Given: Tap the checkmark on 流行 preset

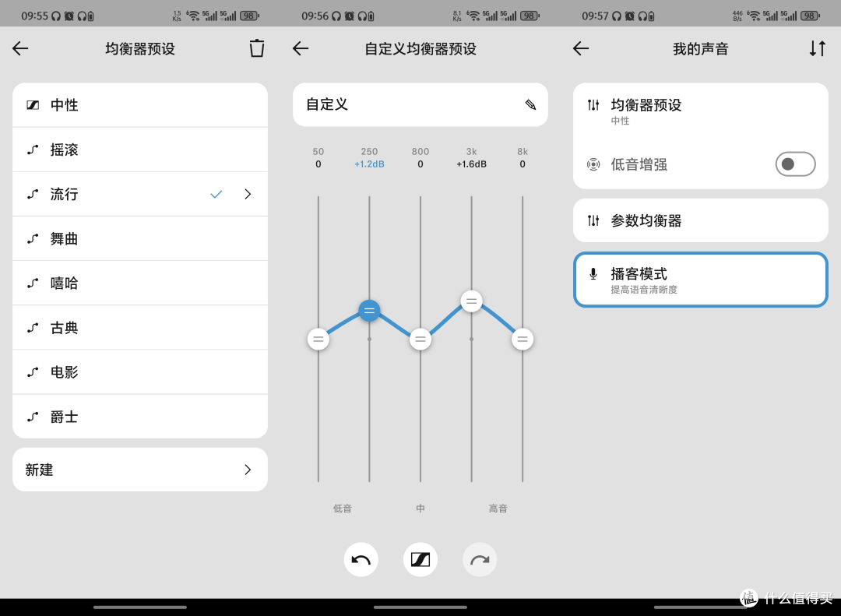Looking at the screenshot, I should (x=216, y=194).
